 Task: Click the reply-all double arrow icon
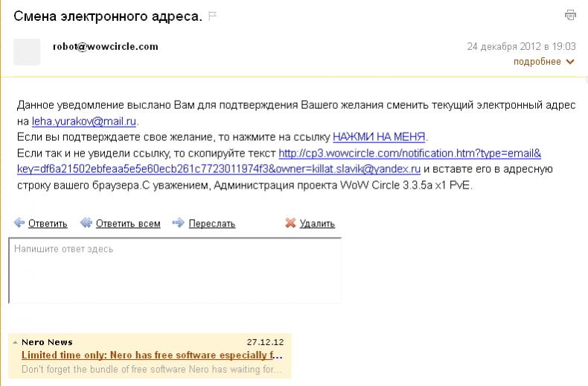(86, 223)
